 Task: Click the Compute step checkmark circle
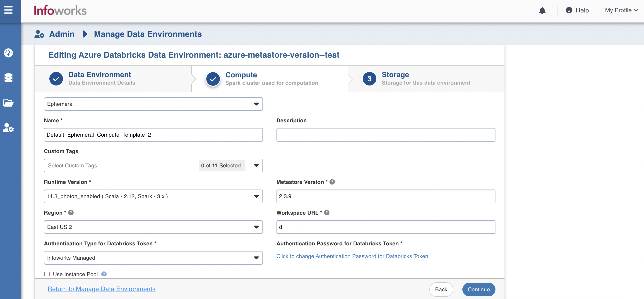pos(213,79)
